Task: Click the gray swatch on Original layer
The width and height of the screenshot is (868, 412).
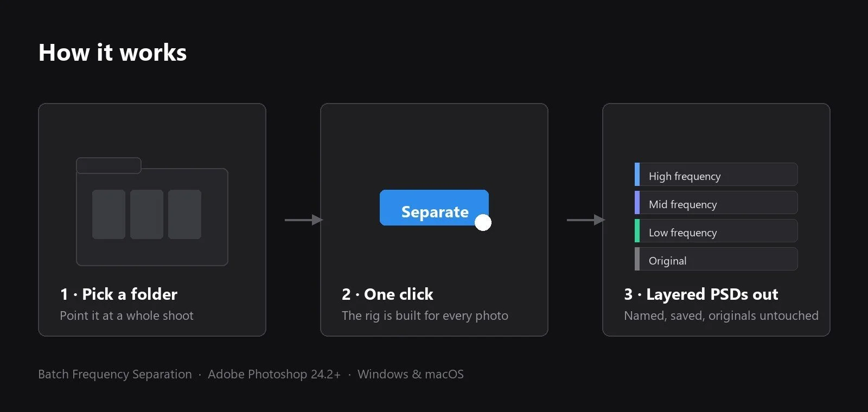Action: click(x=637, y=259)
